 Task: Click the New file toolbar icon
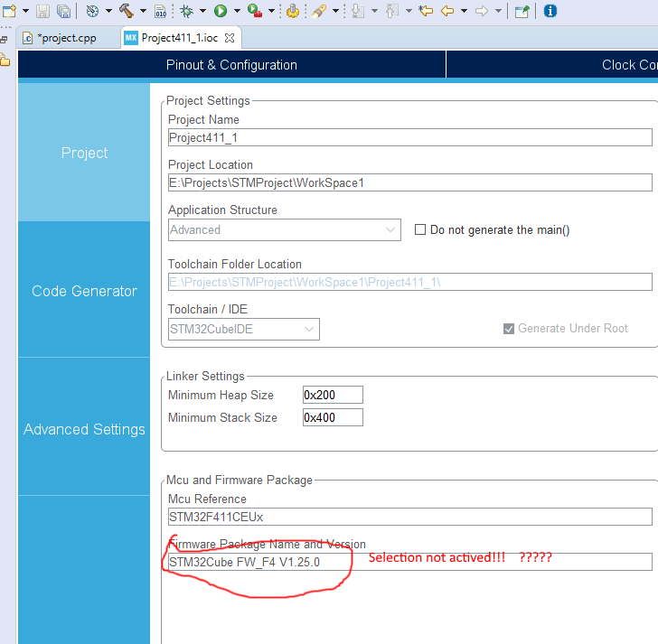pyautogui.click(x=9, y=11)
